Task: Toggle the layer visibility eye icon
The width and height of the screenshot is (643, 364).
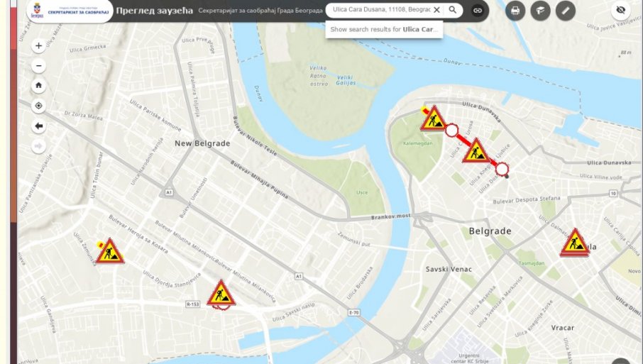Action: (620, 10)
